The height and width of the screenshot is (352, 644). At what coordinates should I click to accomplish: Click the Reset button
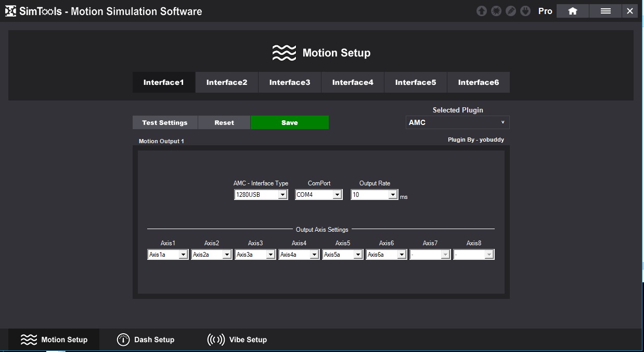coord(224,122)
